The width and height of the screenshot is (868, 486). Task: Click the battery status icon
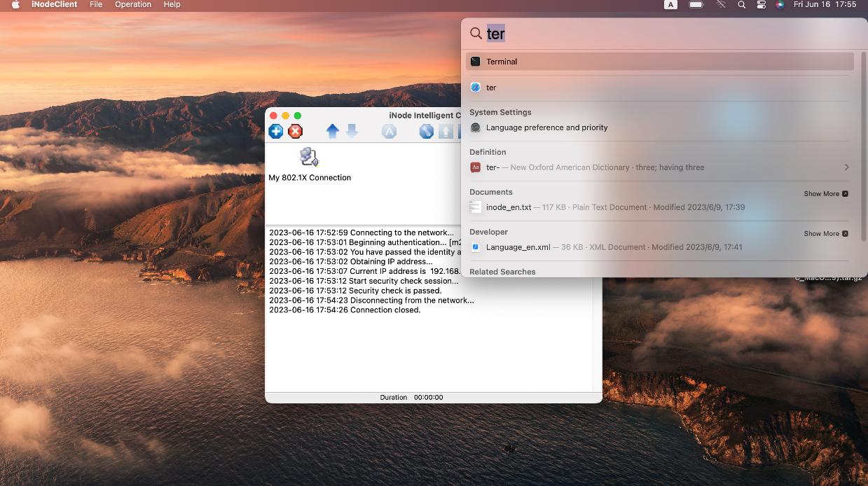click(x=696, y=4)
